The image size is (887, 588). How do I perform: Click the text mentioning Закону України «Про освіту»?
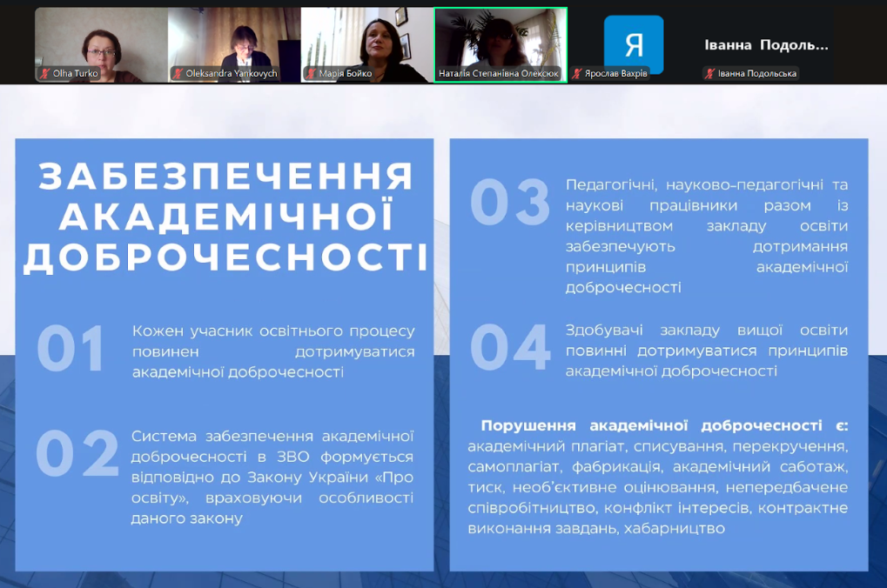click(272, 477)
